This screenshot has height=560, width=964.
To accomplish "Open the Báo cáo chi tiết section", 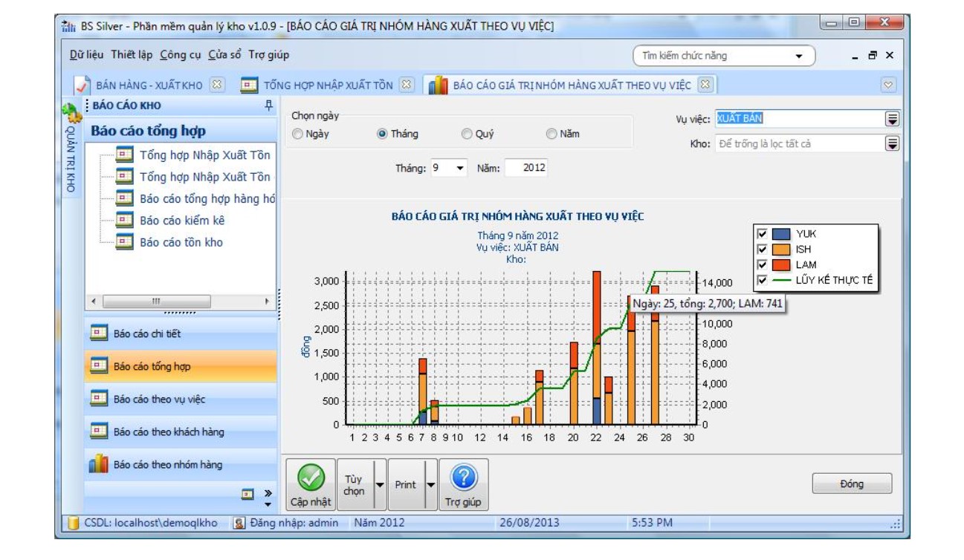I will [x=181, y=333].
